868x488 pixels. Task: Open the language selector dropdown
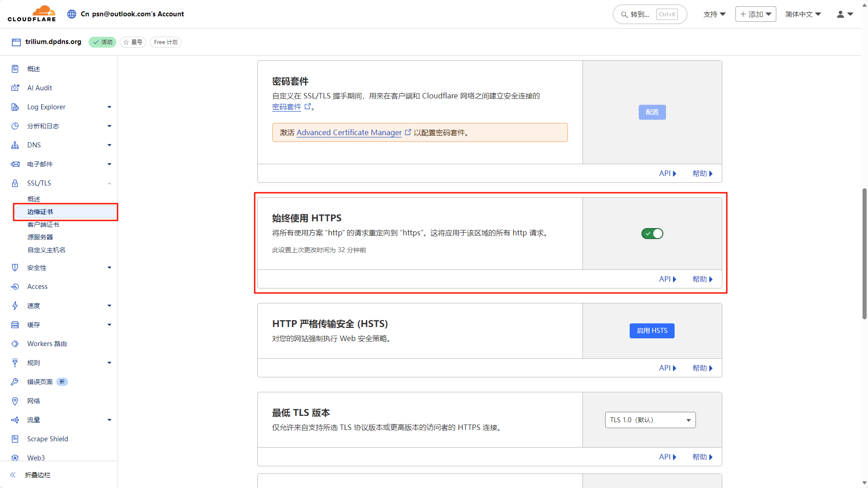point(803,15)
